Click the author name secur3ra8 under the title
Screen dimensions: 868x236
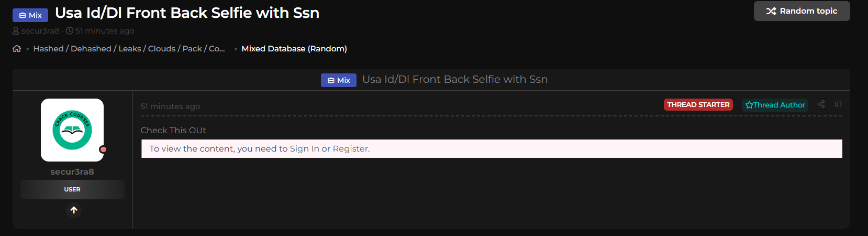40,31
